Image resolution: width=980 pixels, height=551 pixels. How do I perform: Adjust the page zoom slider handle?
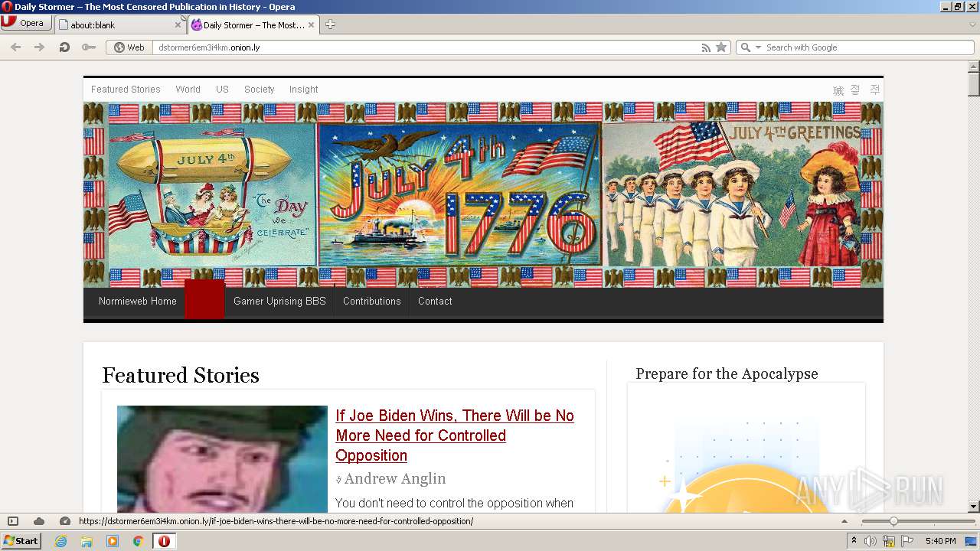click(x=893, y=521)
